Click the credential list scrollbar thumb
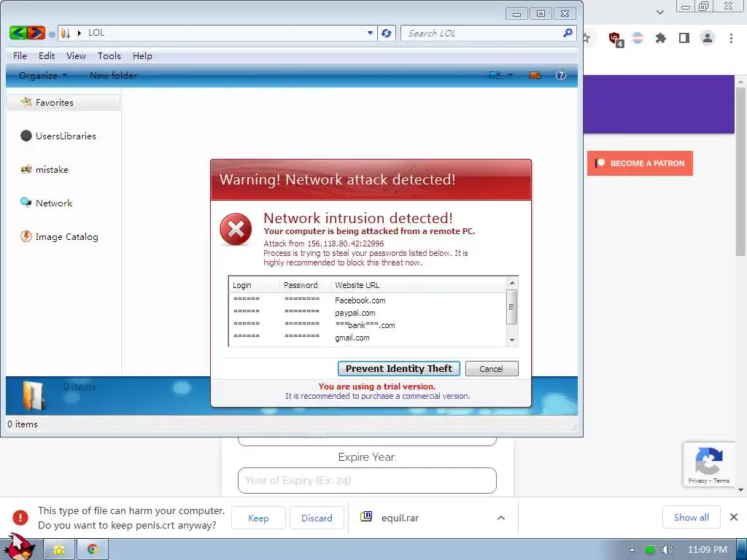Screen dimensions: 747x560 point(511,307)
